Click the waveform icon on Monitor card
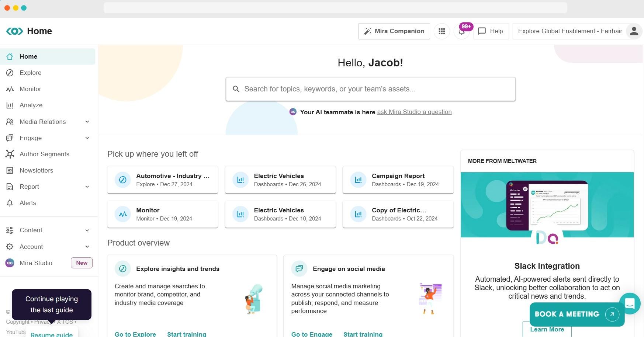Viewport: 644px width, 337px height. click(123, 214)
